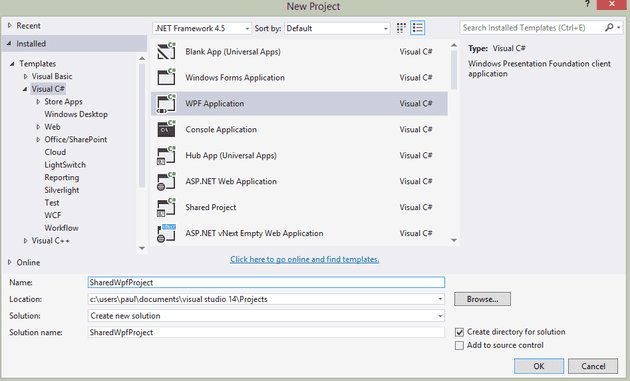Screen dimensions: 630x381
Task: Click the Browse... button
Action: [x=483, y=299]
